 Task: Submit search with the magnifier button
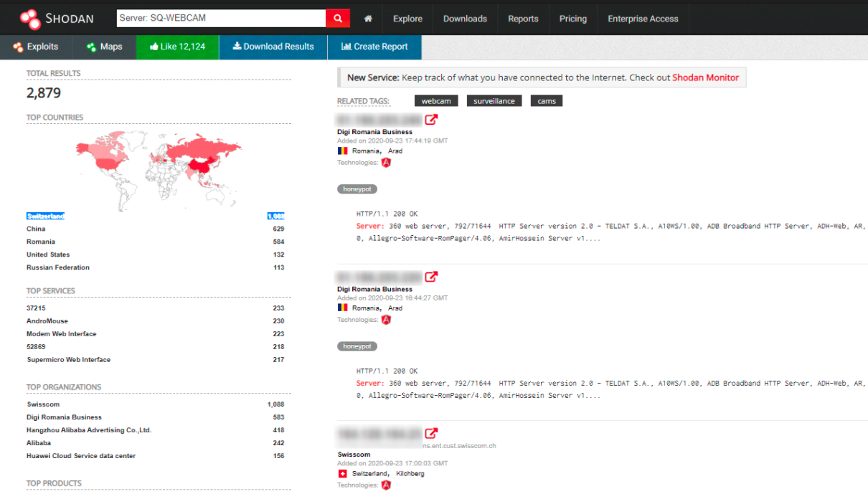tap(338, 19)
